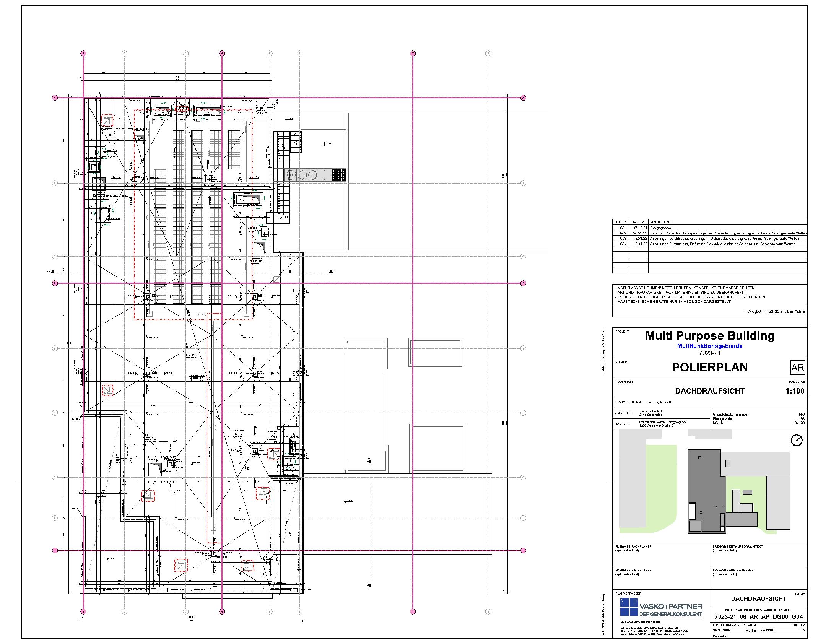Screen dimensions: 813x644
Task: Click the magenta grid axis marker 4 at top
Action: (221, 54)
